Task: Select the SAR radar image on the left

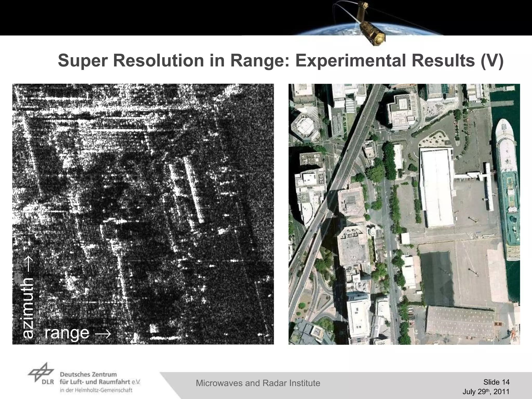Action: 143,214
